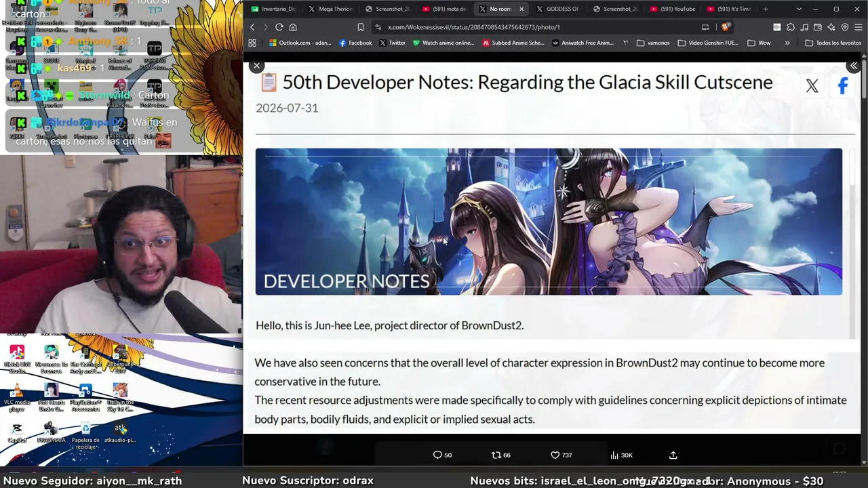The image size is (868, 488).
Task: Like the tweet with 737 likes
Action: [x=561, y=455]
